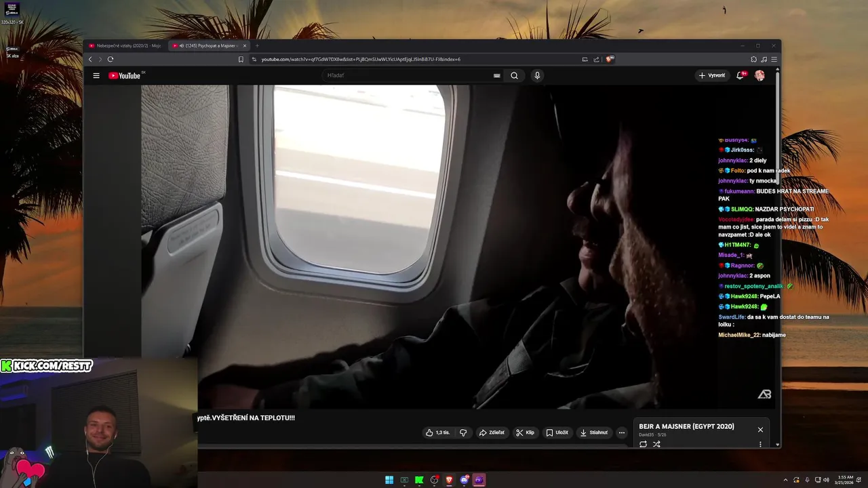Screen dimensions: 868x488
Task: Open picture-in-picture icon in address bar
Action: click(585, 59)
